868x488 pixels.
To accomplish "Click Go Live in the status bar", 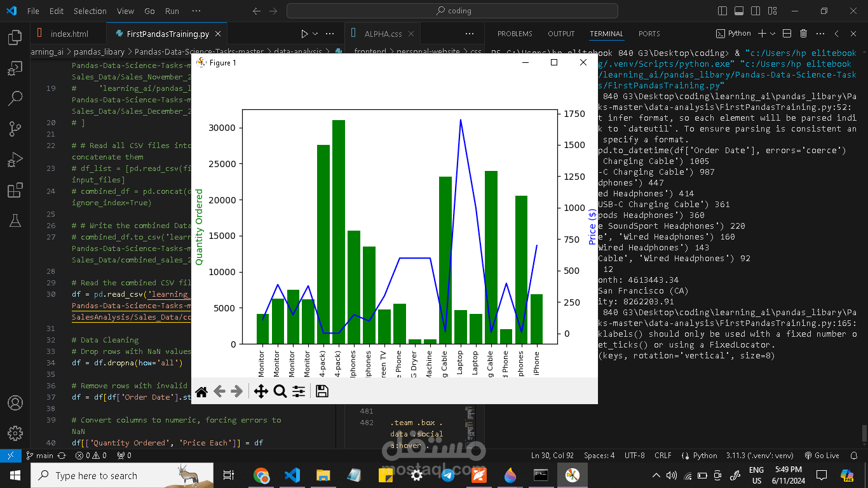I will (x=822, y=456).
